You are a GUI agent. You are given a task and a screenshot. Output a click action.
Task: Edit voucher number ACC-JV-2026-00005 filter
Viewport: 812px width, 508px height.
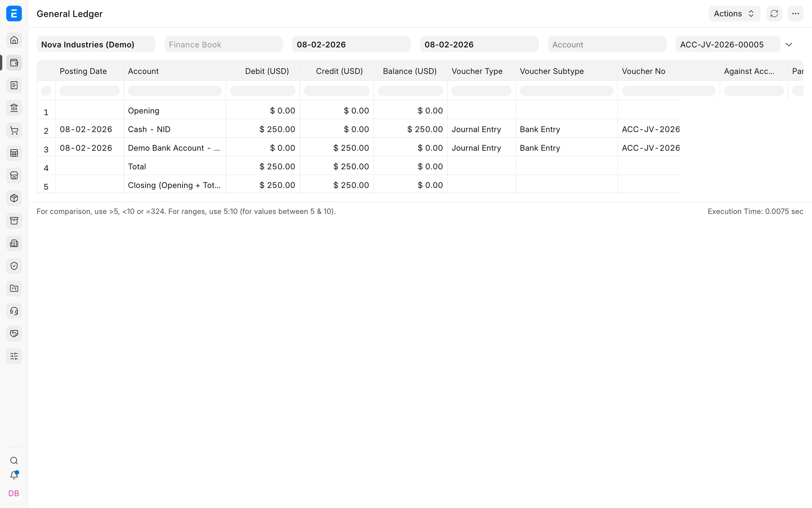[x=728, y=44]
